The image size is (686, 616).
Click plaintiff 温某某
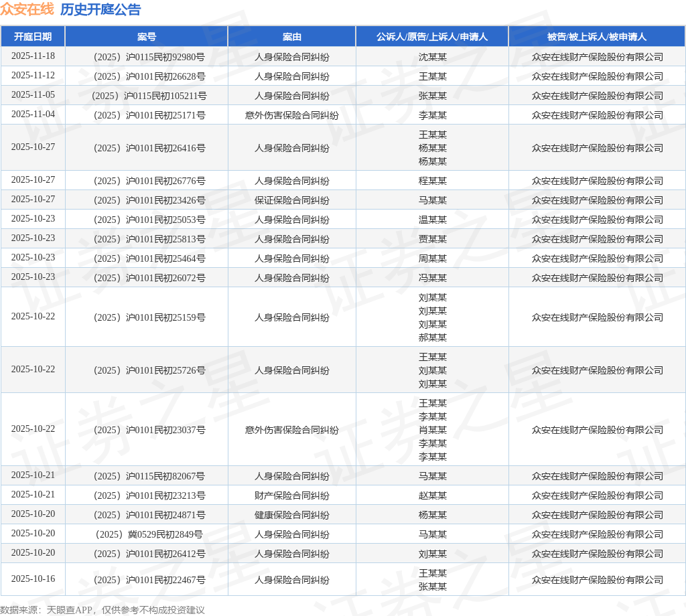(x=432, y=220)
